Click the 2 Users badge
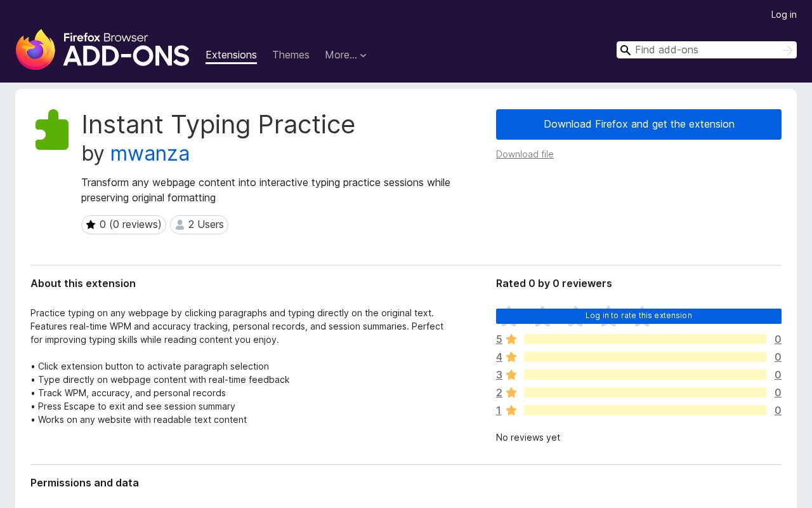The height and width of the screenshot is (508, 812). pyautogui.click(x=199, y=225)
